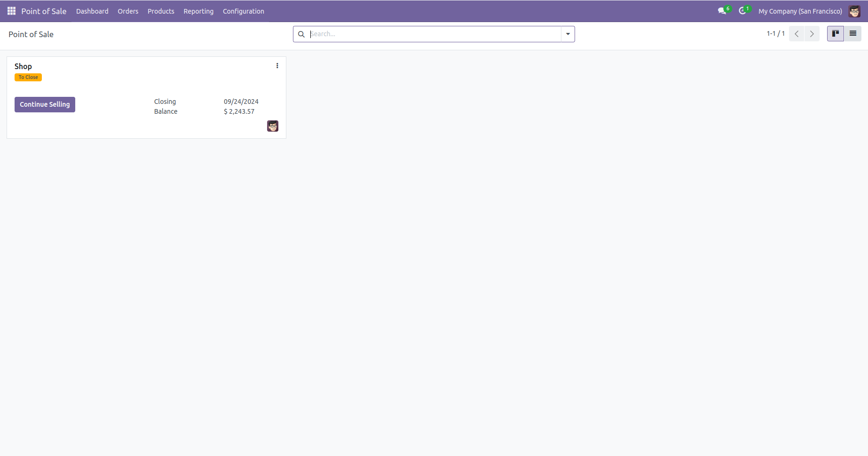Open the Reporting menu
This screenshot has width=868, height=456.
(x=198, y=11)
